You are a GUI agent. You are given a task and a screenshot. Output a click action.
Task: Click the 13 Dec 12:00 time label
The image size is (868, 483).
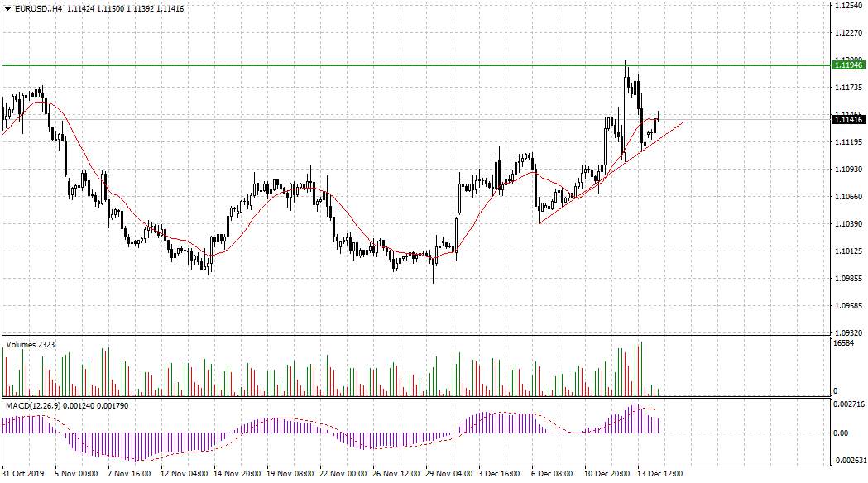click(x=659, y=475)
